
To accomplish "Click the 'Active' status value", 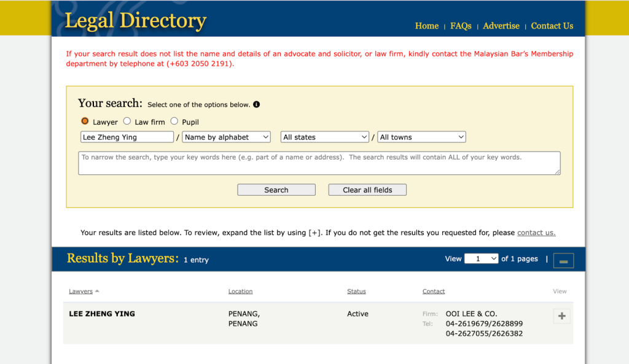I will click(x=357, y=314).
